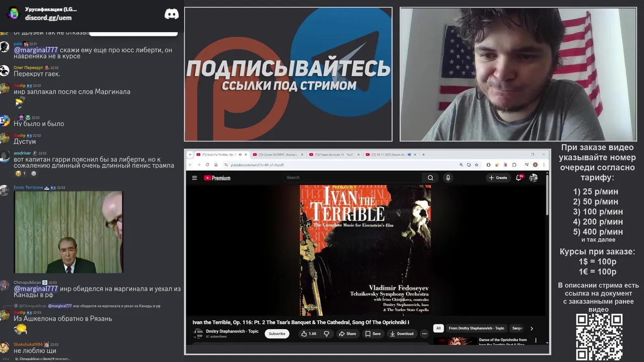Mute the Ivan the Terrible tab audio
This screenshot has height=362, width=644.
240,154
